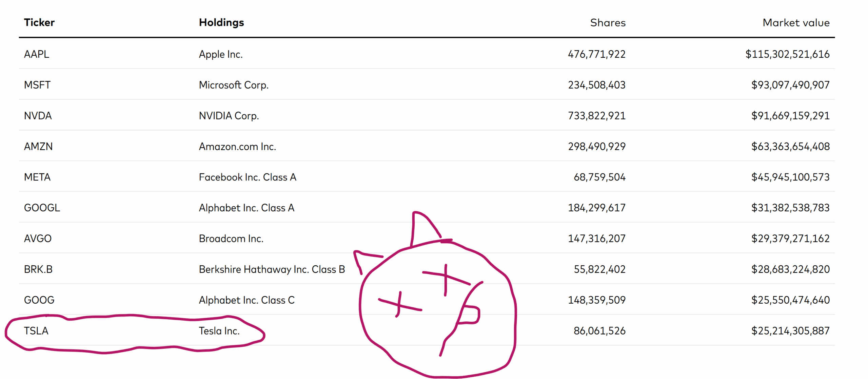Select the AAPL ticker cell

[x=37, y=54]
